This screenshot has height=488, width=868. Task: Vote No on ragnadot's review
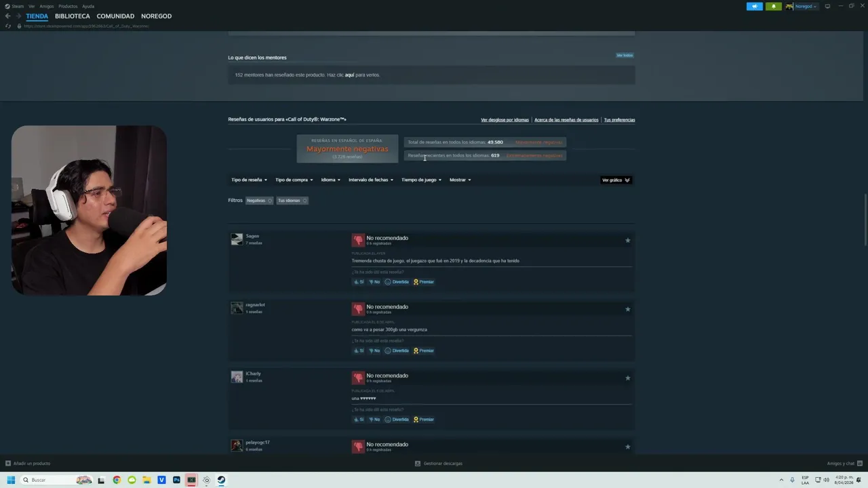coord(374,350)
